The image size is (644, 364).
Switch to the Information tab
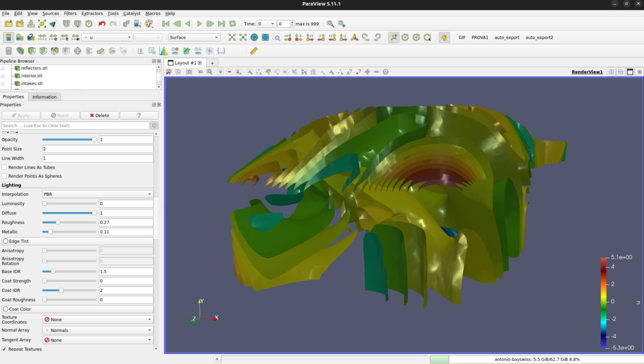click(x=44, y=97)
